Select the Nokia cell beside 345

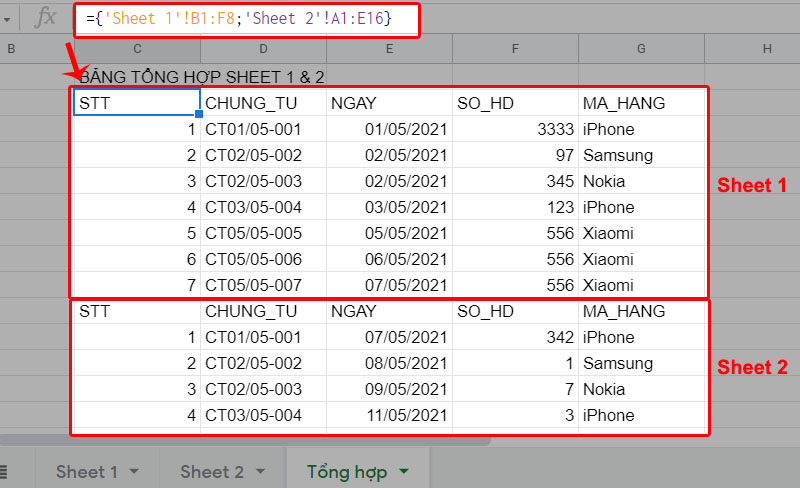[x=641, y=181]
